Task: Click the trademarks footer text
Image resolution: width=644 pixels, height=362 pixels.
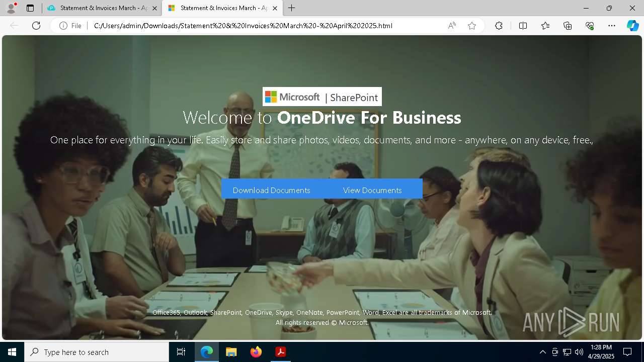Action: click(x=322, y=312)
